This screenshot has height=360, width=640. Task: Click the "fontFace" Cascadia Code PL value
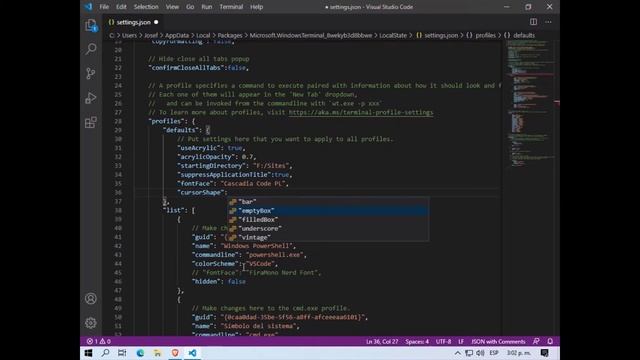tap(253, 184)
